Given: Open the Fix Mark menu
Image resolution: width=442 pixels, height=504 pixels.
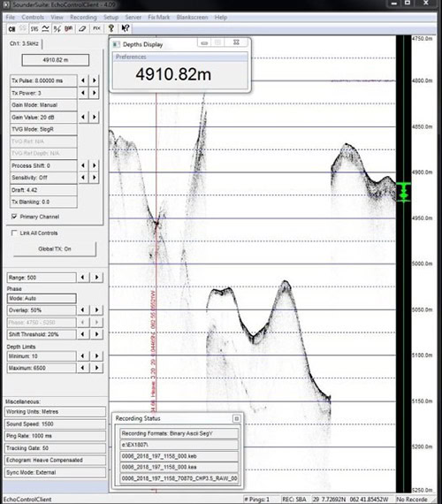Looking at the screenshot, I should coord(159,18).
